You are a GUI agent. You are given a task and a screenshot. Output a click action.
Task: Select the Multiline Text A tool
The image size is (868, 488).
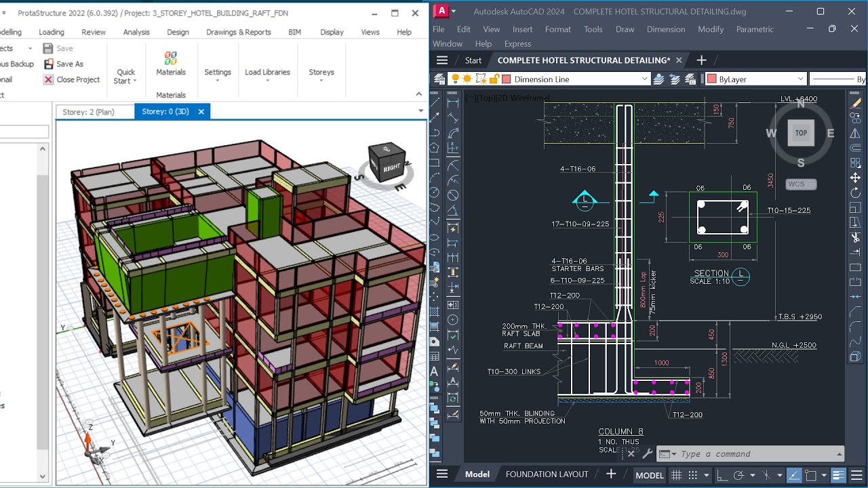pos(435,371)
